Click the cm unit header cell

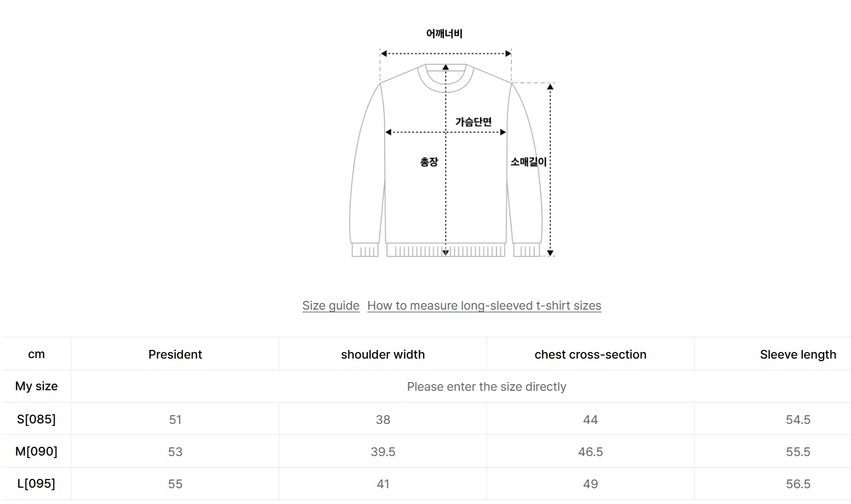click(36, 354)
